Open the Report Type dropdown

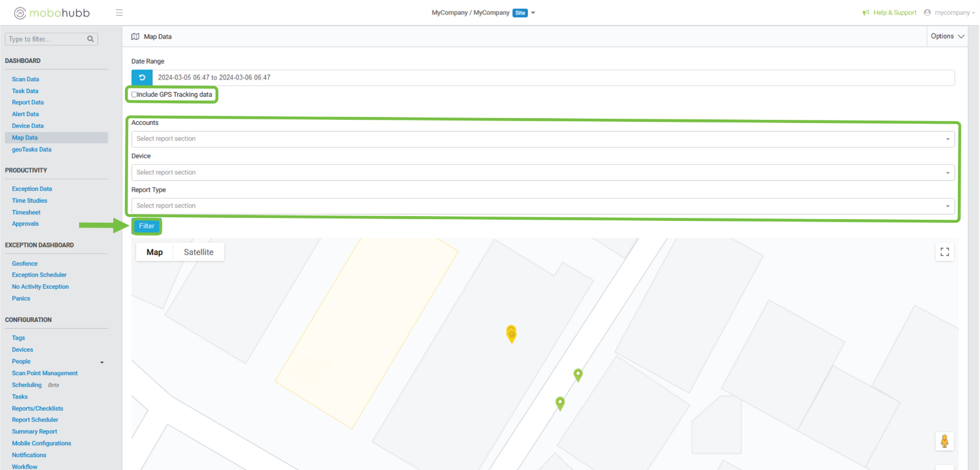(542, 206)
